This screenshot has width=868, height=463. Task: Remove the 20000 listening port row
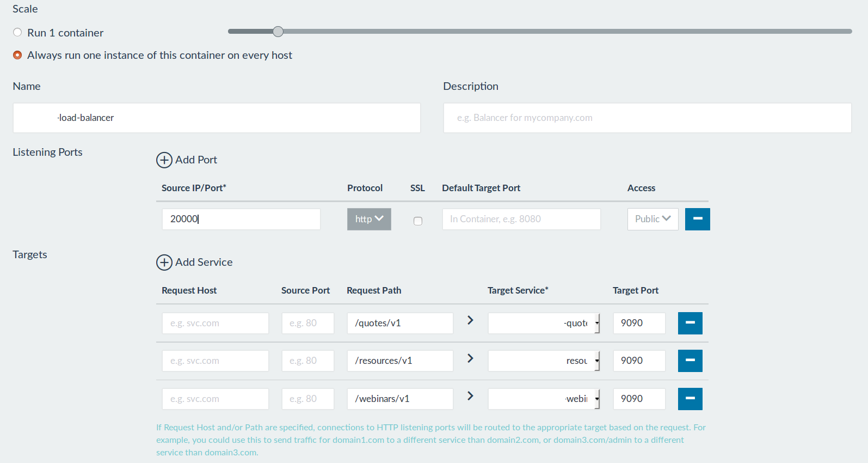click(697, 219)
